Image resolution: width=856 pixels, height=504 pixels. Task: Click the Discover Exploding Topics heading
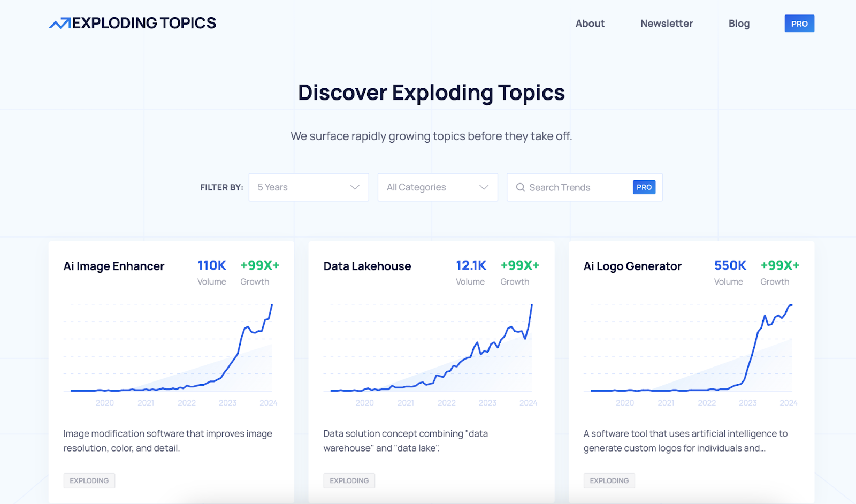click(431, 93)
